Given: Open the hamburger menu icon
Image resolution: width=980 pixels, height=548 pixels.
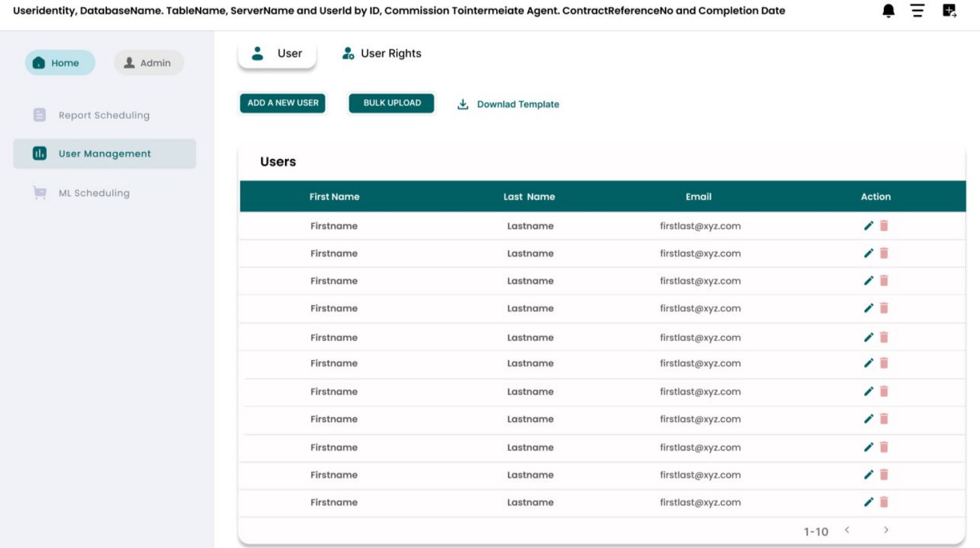Looking at the screenshot, I should pos(917,11).
